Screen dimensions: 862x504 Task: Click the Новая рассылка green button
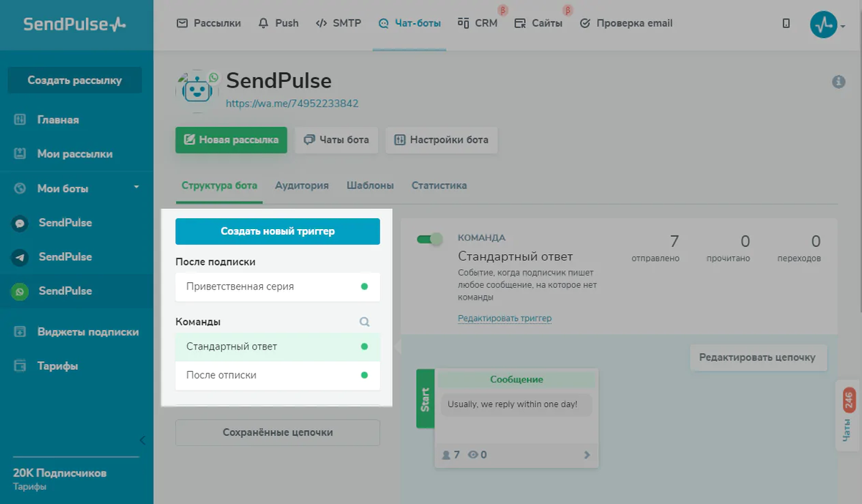[231, 140]
